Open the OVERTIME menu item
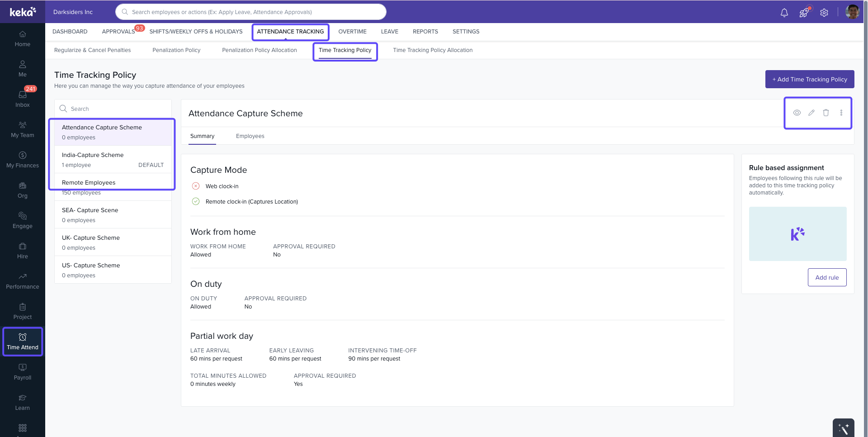Viewport: 868px width, 437px height. coord(352,32)
